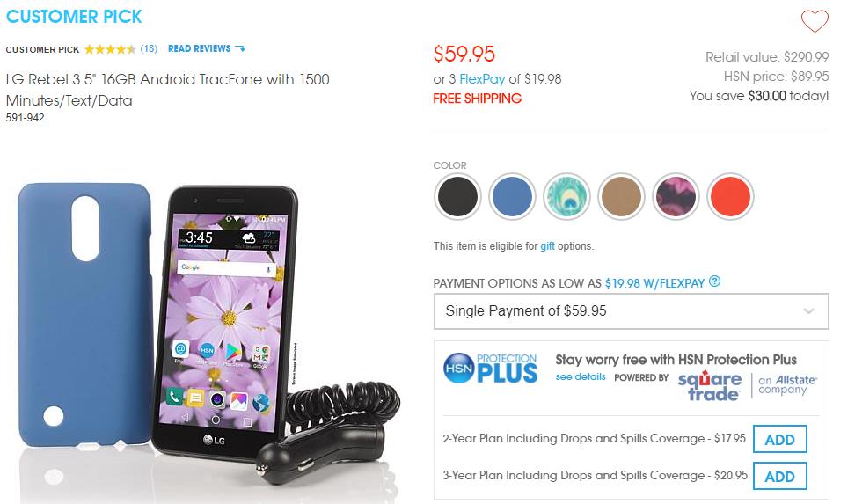Click the FlexPay link under price
Viewport: 855px width, 504px height.
[482, 79]
